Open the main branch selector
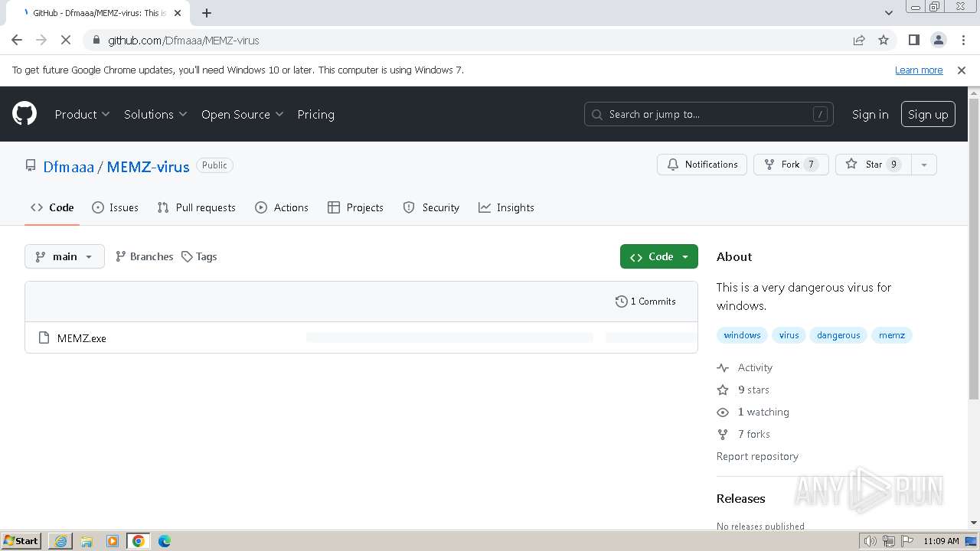 coord(64,256)
